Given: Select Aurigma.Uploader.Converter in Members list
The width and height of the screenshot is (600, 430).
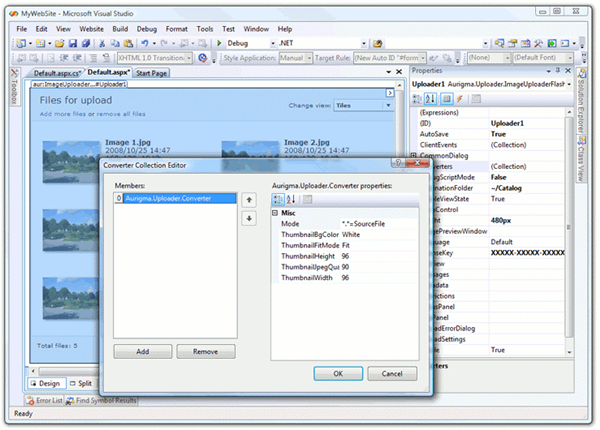Looking at the screenshot, I should [176, 198].
